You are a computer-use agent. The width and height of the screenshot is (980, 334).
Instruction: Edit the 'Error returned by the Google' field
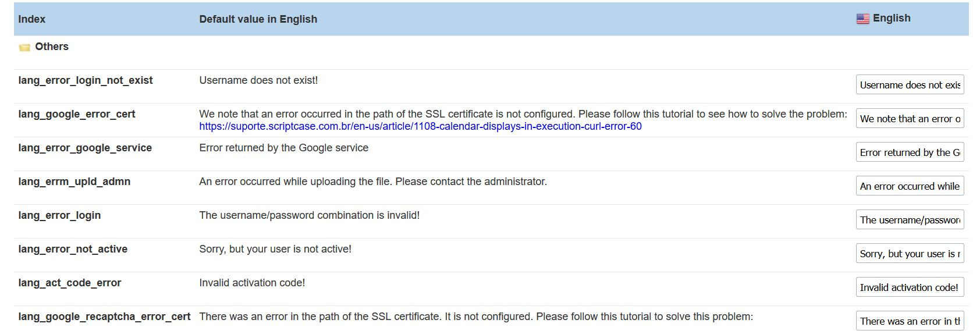pyautogui.click(x=910, y=152)
